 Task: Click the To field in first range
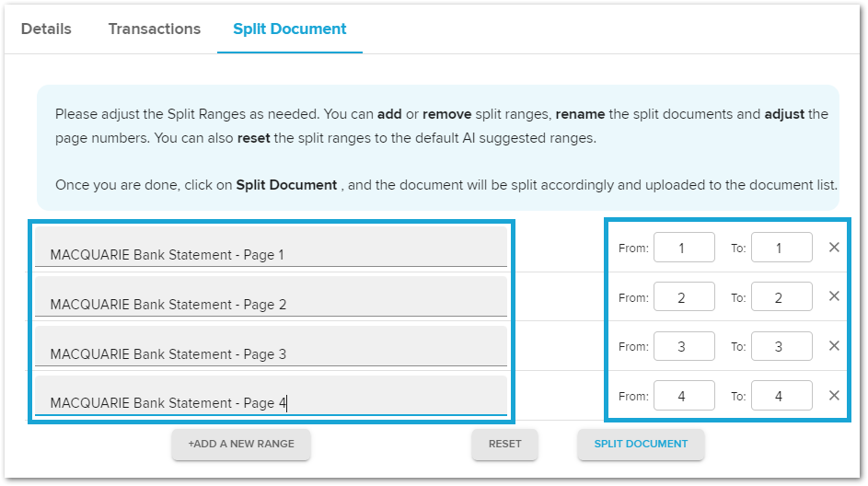tap(781, 248)
